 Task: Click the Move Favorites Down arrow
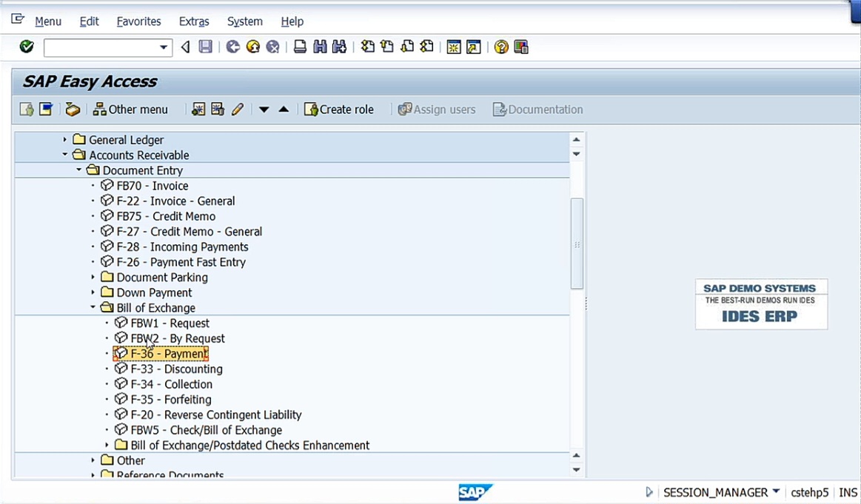click(x=264, y=110)
